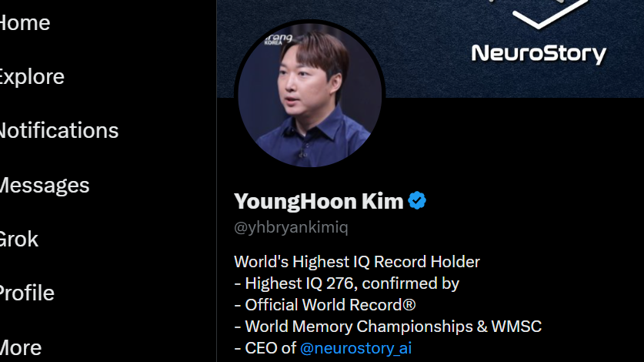View Notifications from the sidebar
This screenshot has height=362, width=644.
tap(58, 130)
